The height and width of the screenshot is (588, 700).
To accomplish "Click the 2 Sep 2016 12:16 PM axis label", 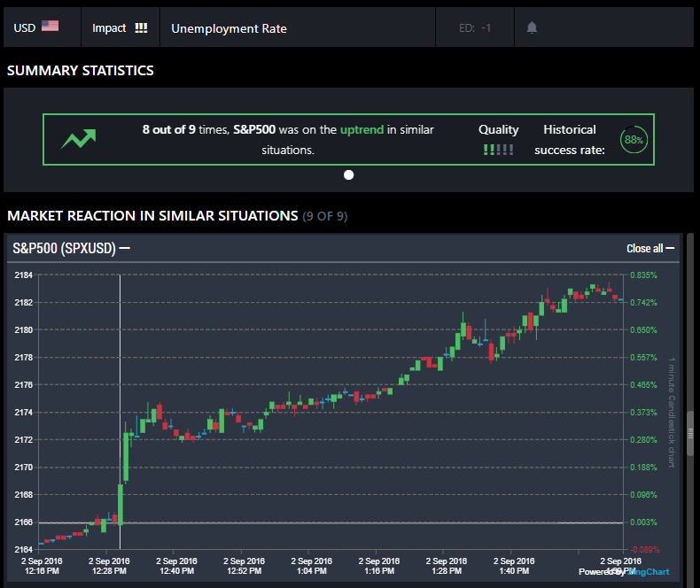I will click(42, 566).
